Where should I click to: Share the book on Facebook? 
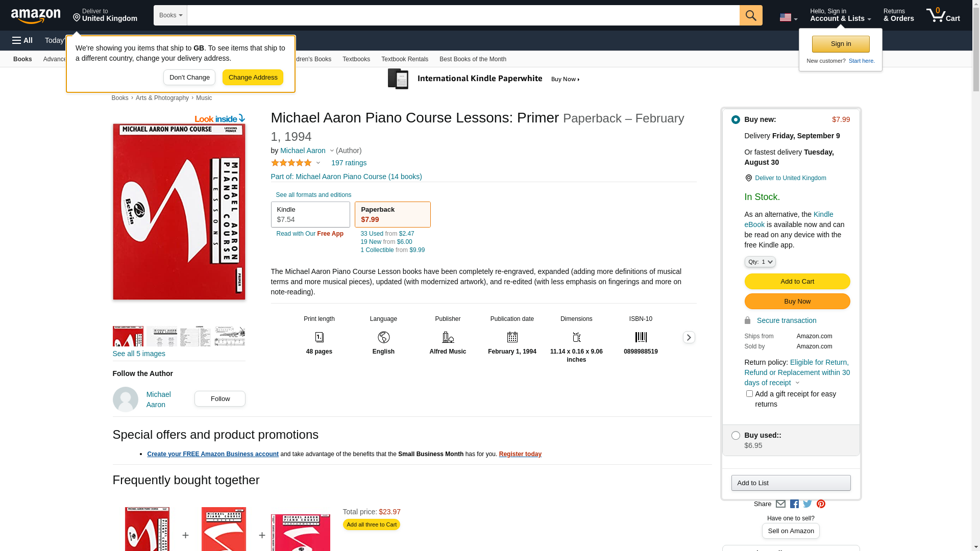click(x=794, y=504)
